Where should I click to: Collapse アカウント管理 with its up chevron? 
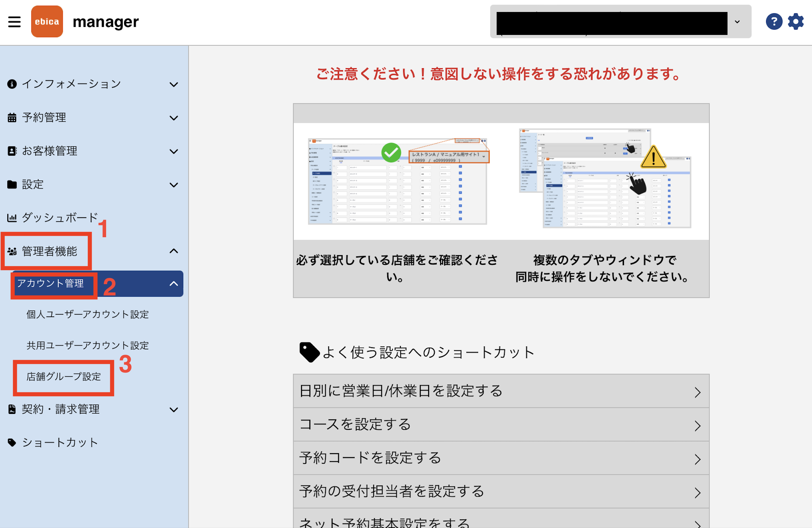tap(174, 283)
